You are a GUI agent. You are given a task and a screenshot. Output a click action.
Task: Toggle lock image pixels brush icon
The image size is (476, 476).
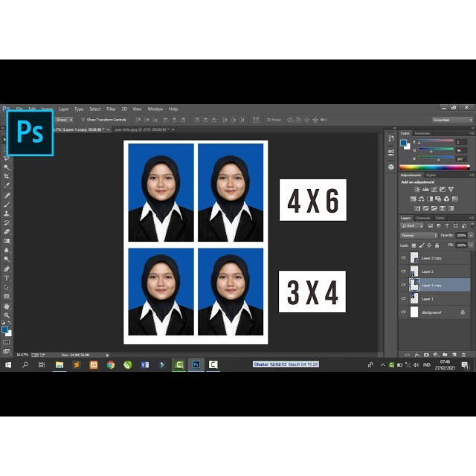coord(422,245)
